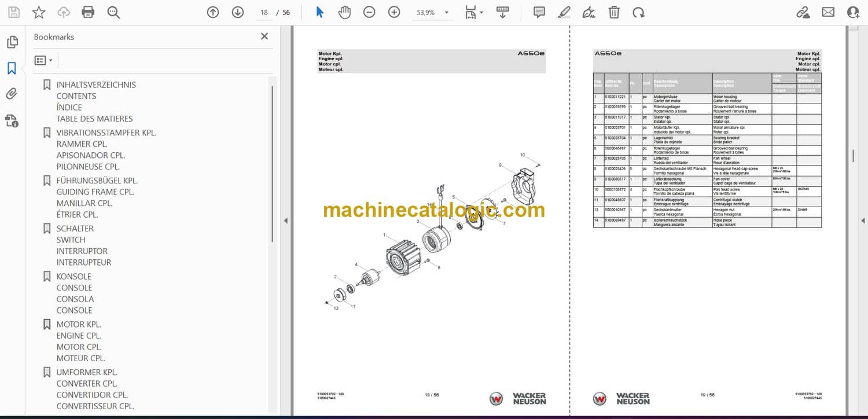Open the bookmarks options menu
868x419 pixels.
(43, 60)
